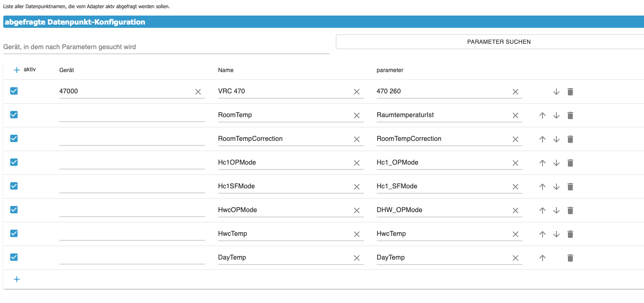644x303 pixels.
Task: Move the Hc1OPMode row up
Action: [543, 163]
